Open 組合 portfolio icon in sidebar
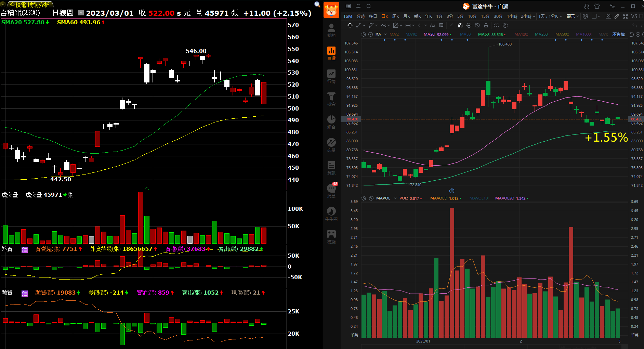Viewport: 644px width, 349px height. 331,122
